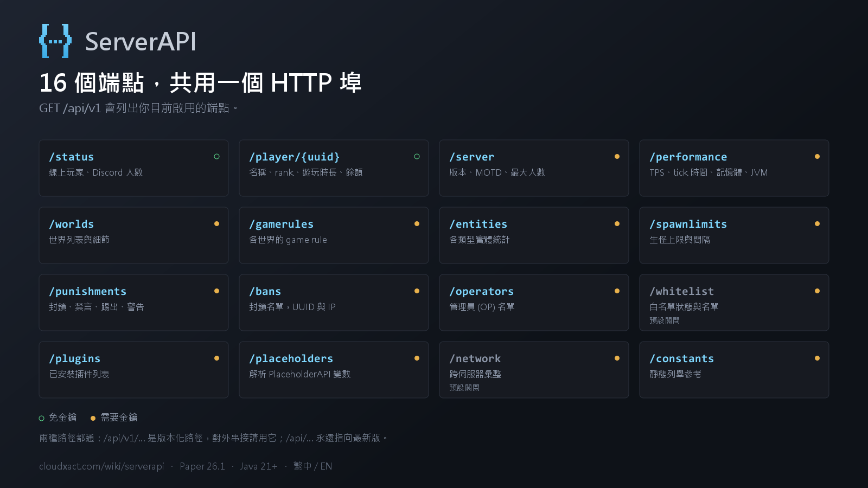Screen dimensions: 868x488
Task: Click the orange key dot on /punishments
Action: coord(216,291)
